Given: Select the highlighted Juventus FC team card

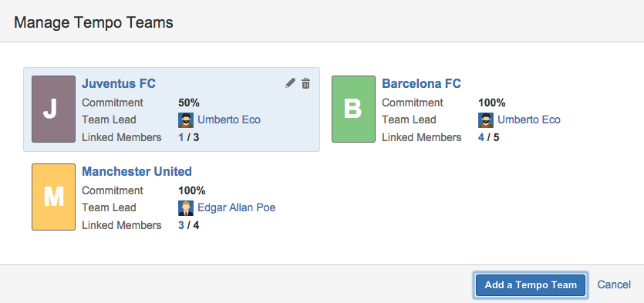Looking at the screenshot, I should coord(171,109).
